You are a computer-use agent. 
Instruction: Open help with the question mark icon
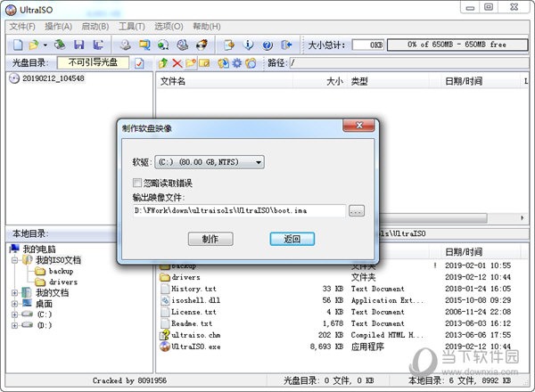point(267,45)
